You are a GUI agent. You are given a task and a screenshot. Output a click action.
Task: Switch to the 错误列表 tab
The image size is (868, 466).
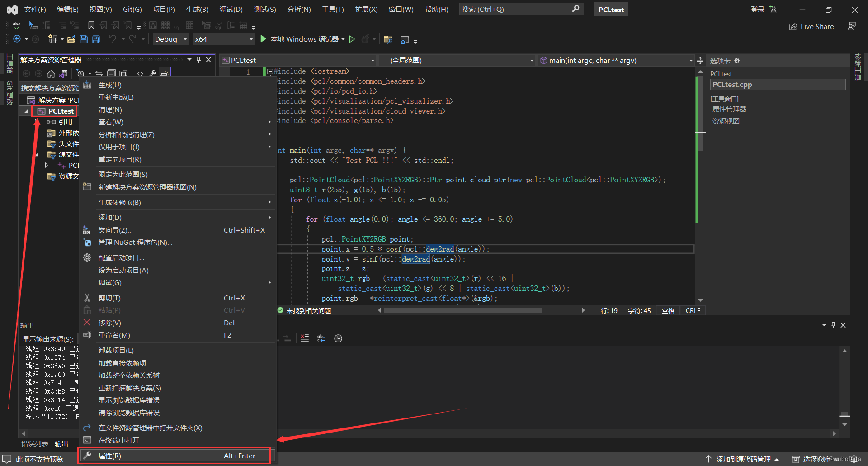pos(35,444)
